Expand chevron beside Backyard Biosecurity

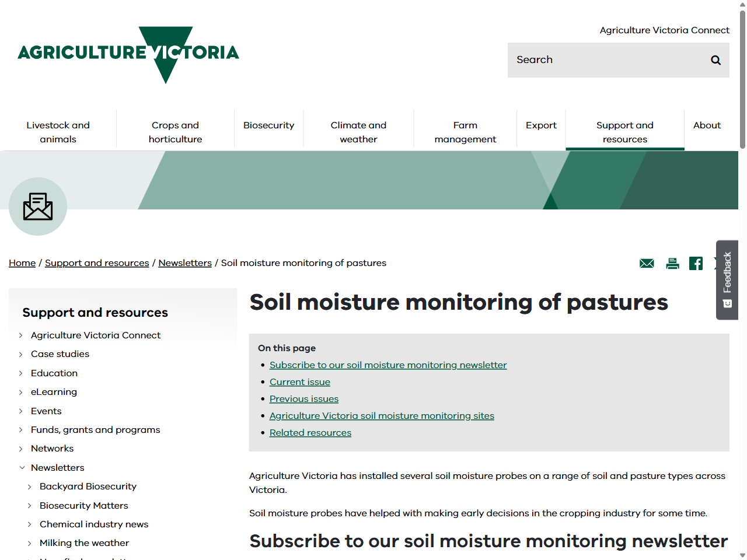click(x=30, y=487)
